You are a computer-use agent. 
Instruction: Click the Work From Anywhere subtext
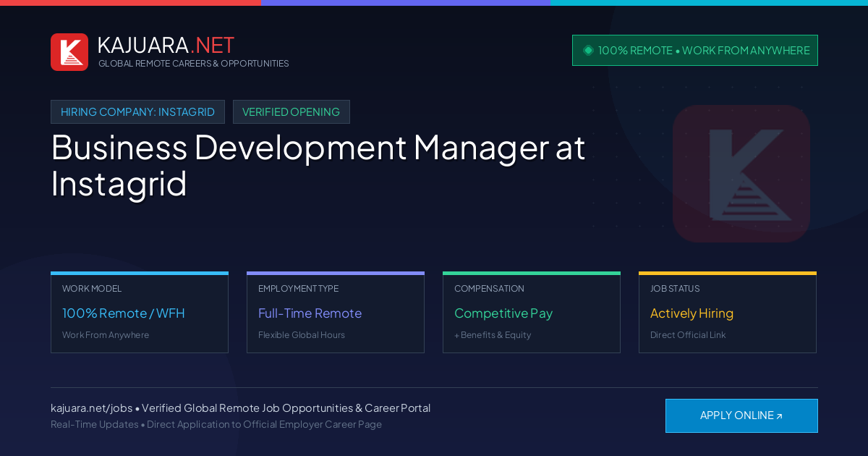(x=106, y=335)
